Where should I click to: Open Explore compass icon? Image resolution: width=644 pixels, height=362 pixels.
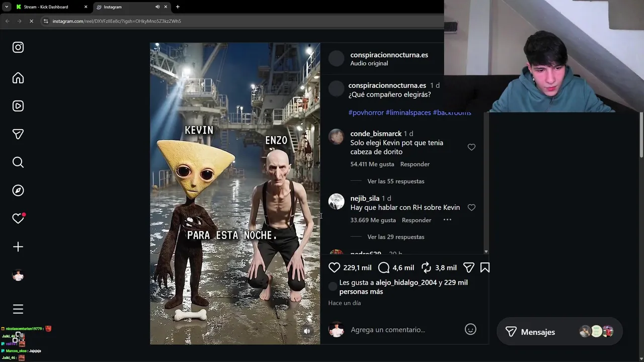click(x=18, y=191)
